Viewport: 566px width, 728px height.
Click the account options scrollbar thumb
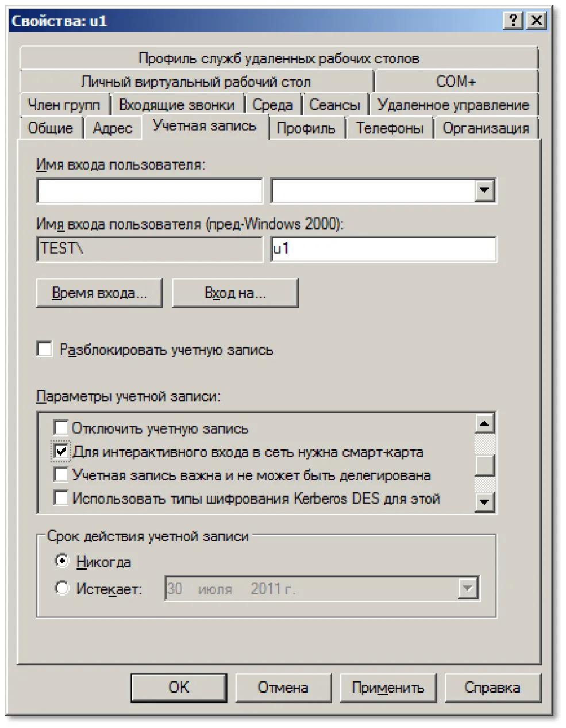485,465
